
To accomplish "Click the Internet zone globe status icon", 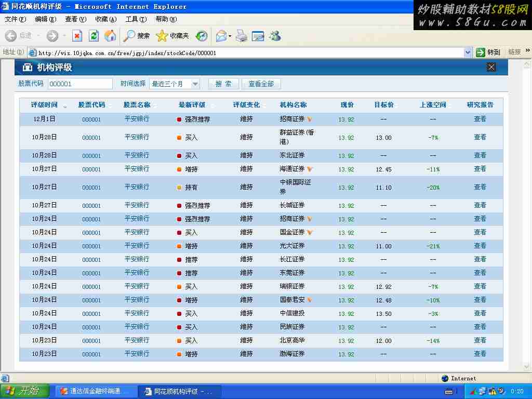I will coord(445,378).
